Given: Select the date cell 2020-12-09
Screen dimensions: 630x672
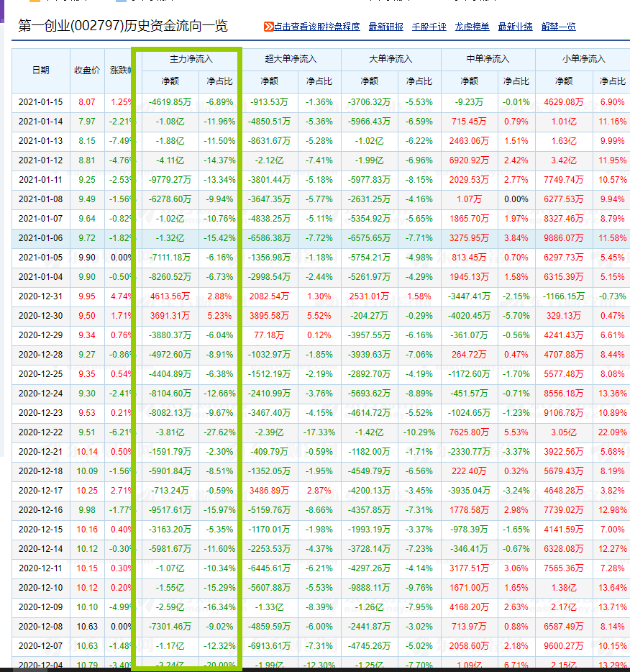Looking at the screenshot, I should (x=41, y=607).
